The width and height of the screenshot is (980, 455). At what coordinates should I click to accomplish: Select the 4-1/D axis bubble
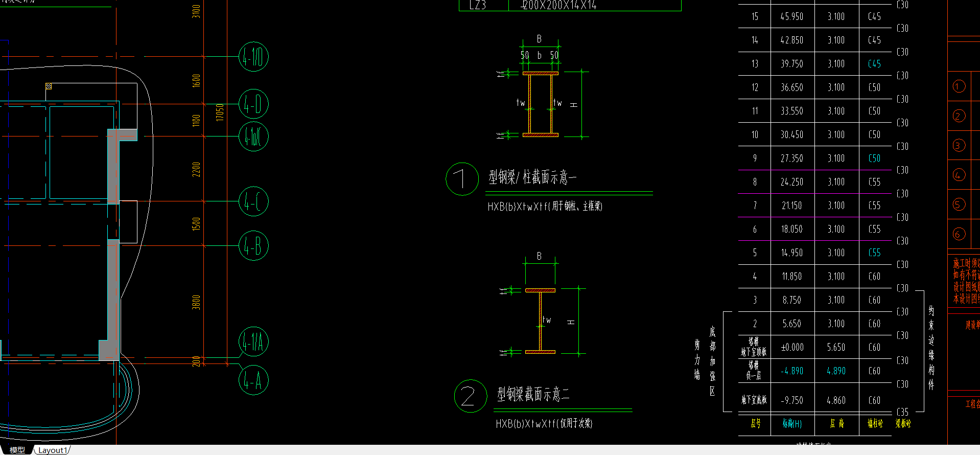click(253, 57)
